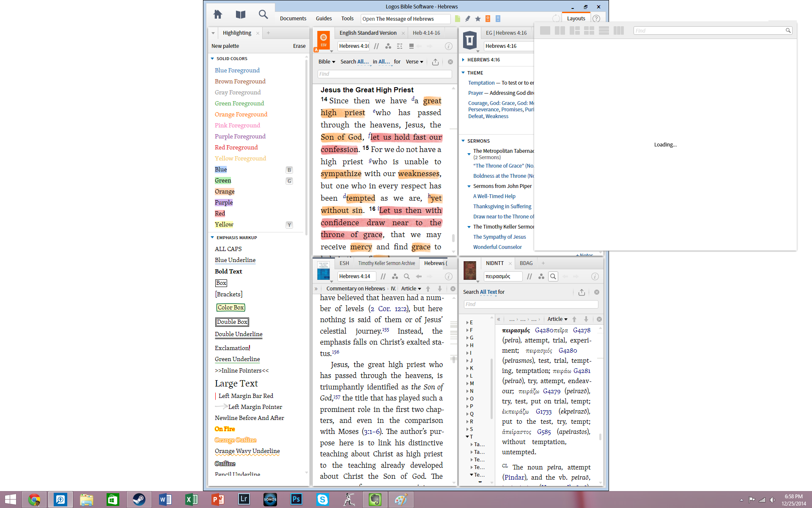Image resolution: width=812 pixels, height=508 pixels.
Task: Select three-column layout icon
Action: pos(619,30)
